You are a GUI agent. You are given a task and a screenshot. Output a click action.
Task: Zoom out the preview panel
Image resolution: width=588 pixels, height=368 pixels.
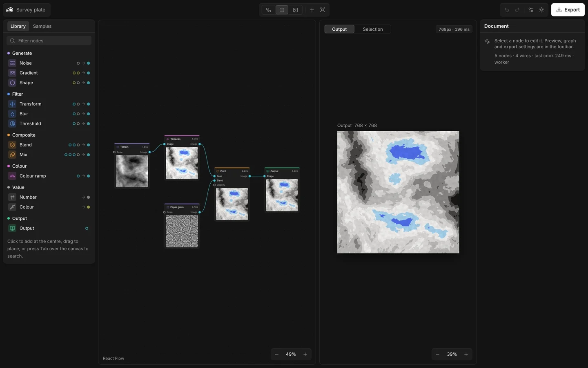tap(437, 354)
